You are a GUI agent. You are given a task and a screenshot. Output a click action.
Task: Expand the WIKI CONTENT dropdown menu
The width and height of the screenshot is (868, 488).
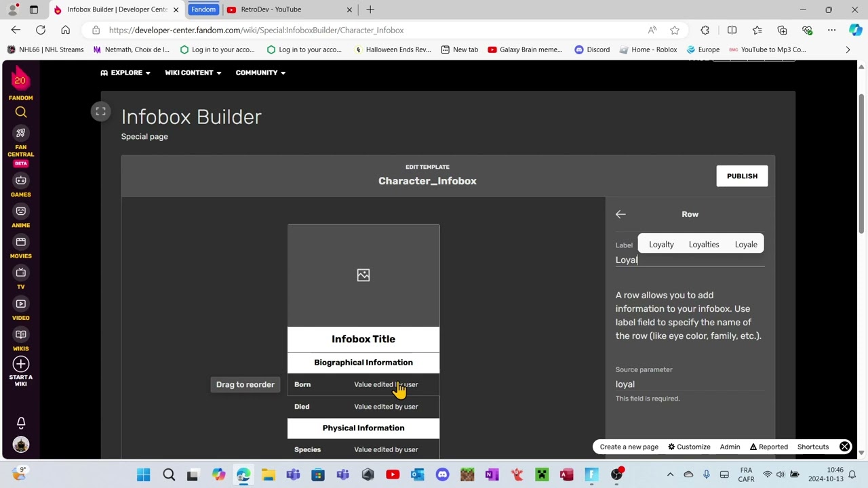coord(193,73)
